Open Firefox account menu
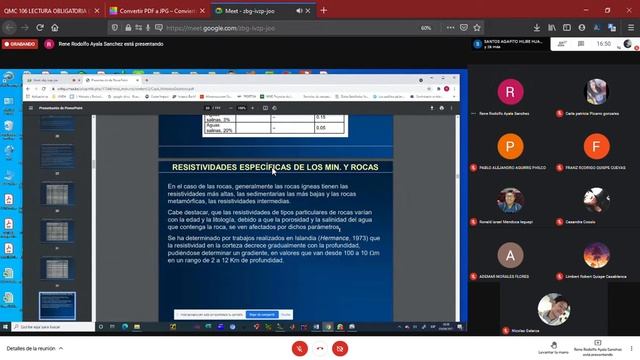 coord(582,28)
